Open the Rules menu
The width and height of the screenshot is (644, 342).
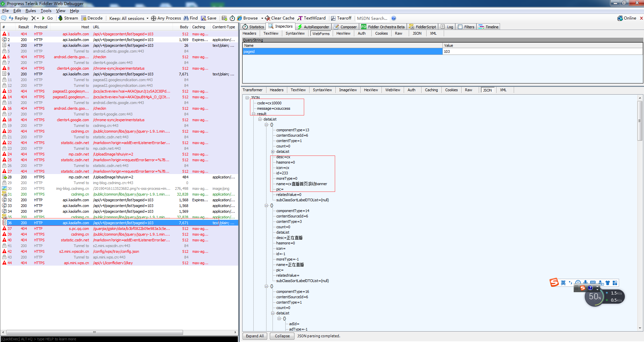click(31, 11)
